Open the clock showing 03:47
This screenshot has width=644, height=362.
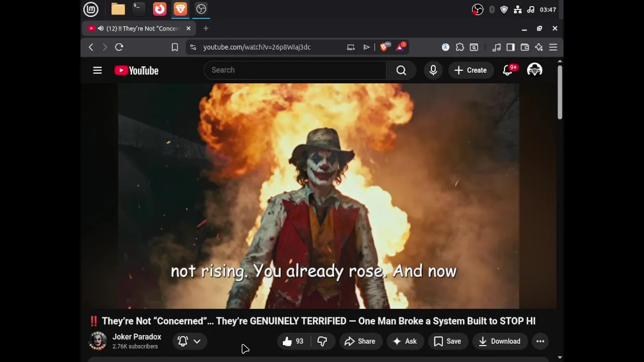[x=547, y=10]
